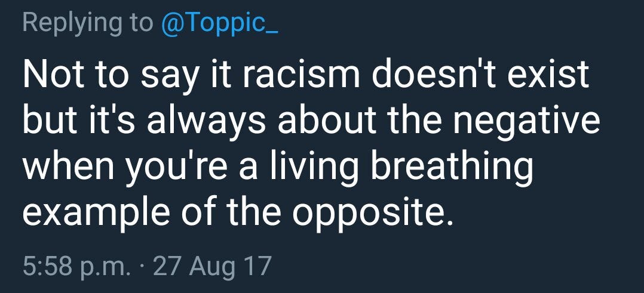Tap the dot separator before the date

tap(142, 266)
